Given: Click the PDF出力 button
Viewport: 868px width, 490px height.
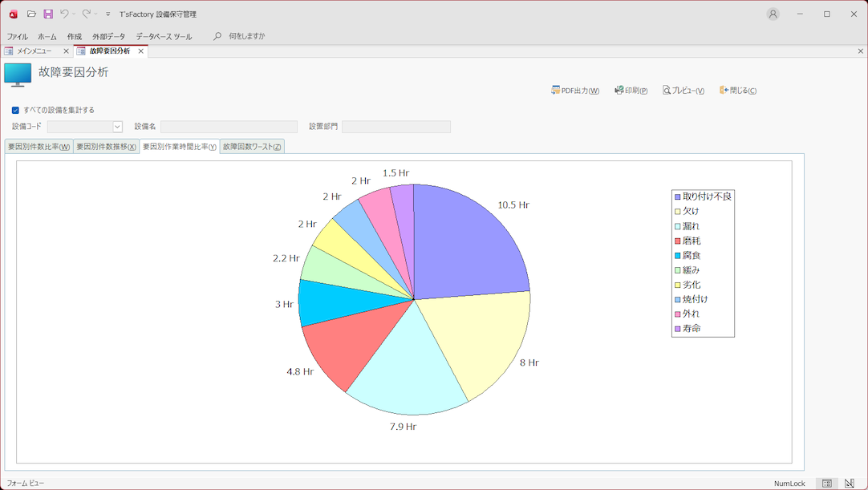Looking at the screenshot, I should pos(575,91).
